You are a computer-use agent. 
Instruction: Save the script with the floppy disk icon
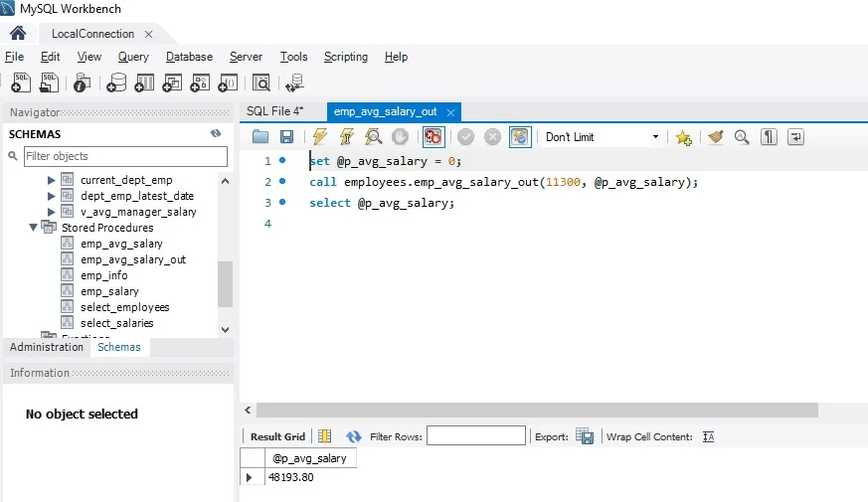(x=286, y=137)
